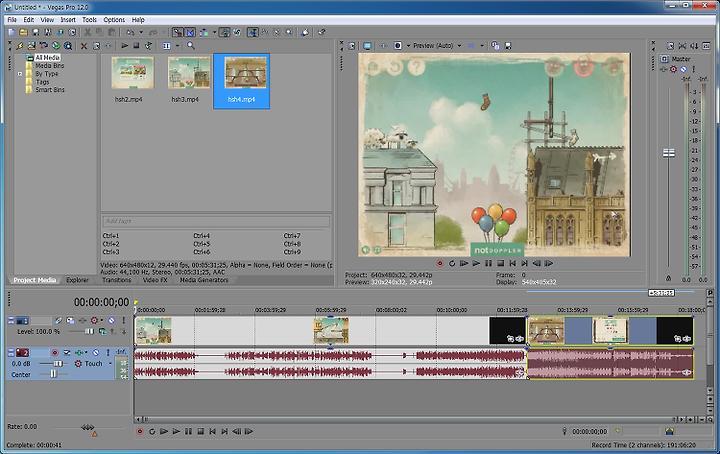The height and width of the screenshot is (454, 720).
Task: Remove selected media with the red X
Action: (84, 45)
